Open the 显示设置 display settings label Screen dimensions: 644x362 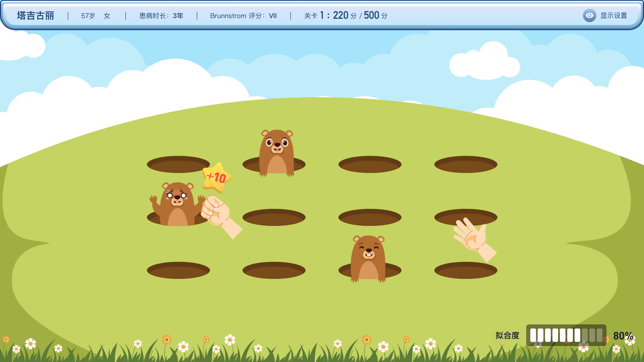point(613,16)
